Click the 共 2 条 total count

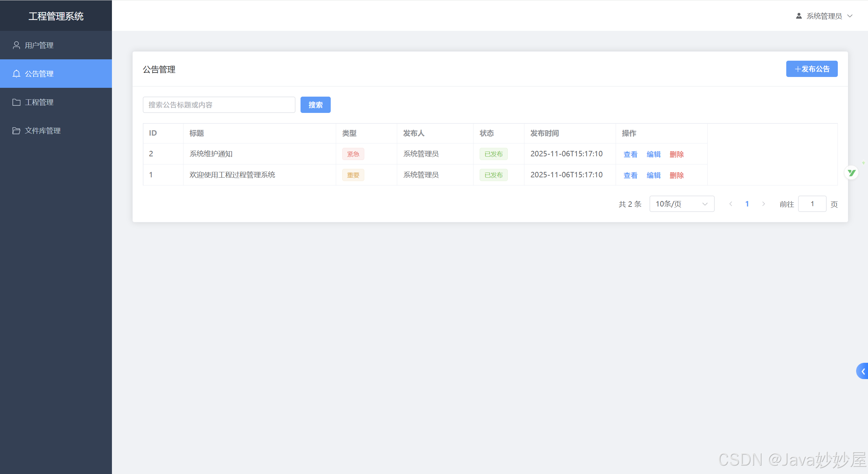click(x=630, y=204)
